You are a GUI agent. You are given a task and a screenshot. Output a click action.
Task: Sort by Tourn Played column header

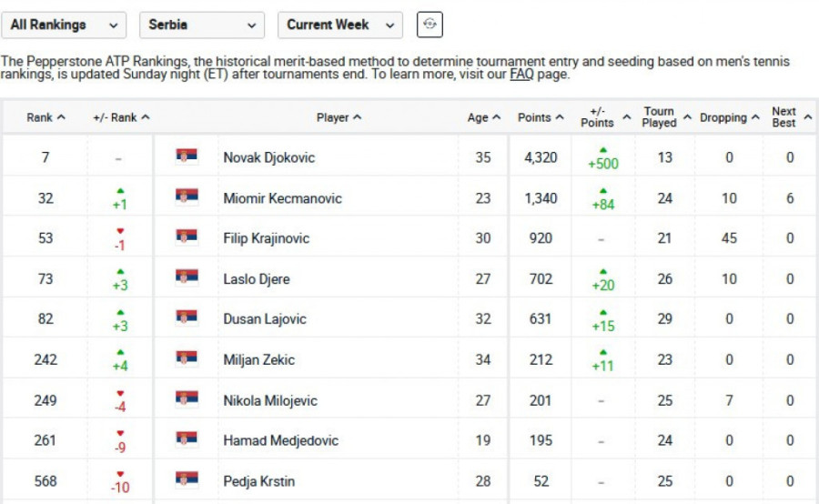(x=665, y=117)
